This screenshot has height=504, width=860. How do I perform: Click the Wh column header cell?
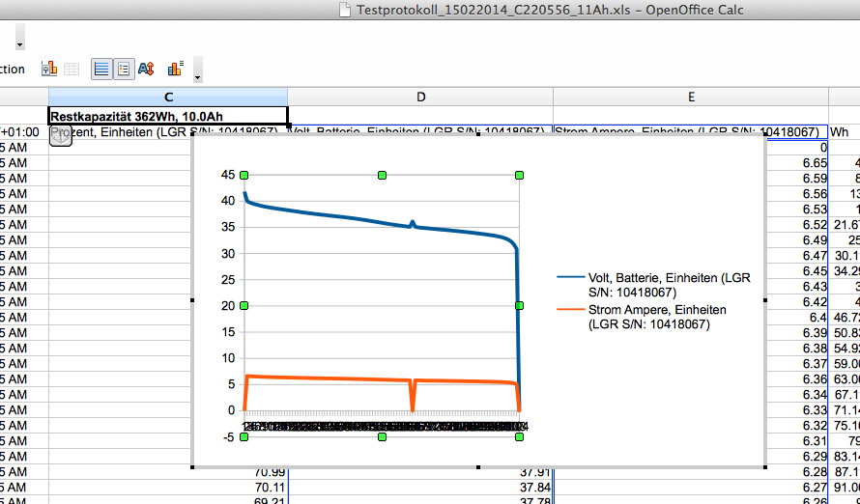(x=842, y=132)
